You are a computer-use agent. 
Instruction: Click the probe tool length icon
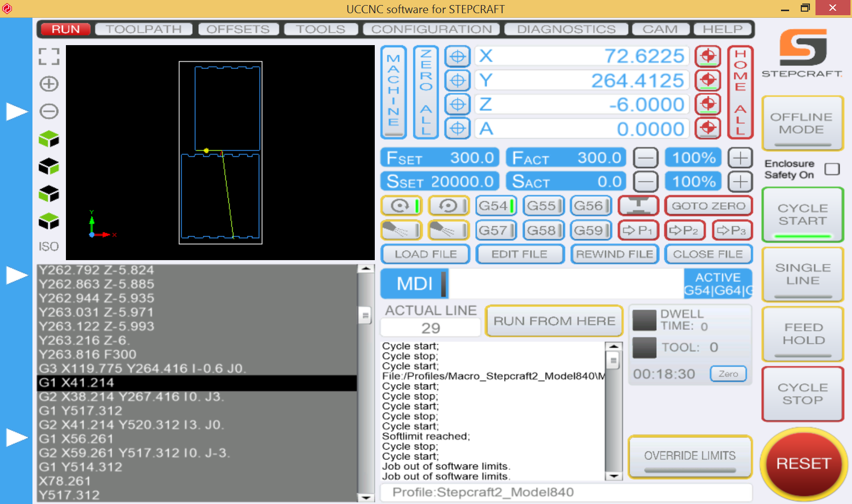point(638,206)
